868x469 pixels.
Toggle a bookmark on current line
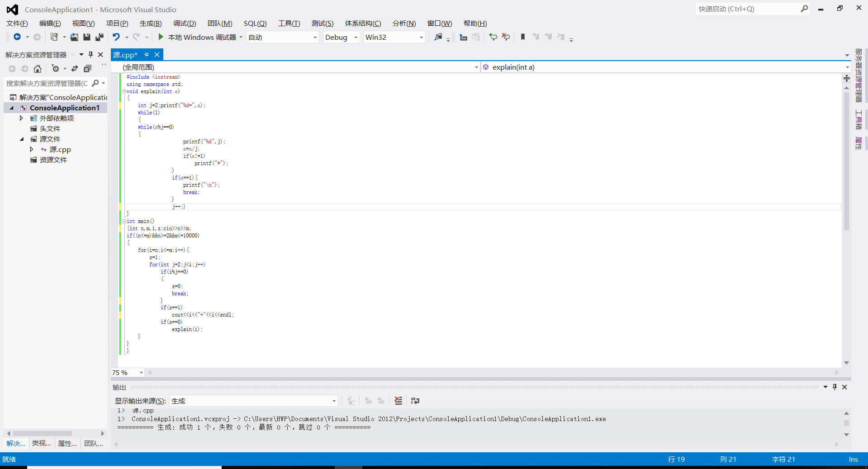click(523, 37)
